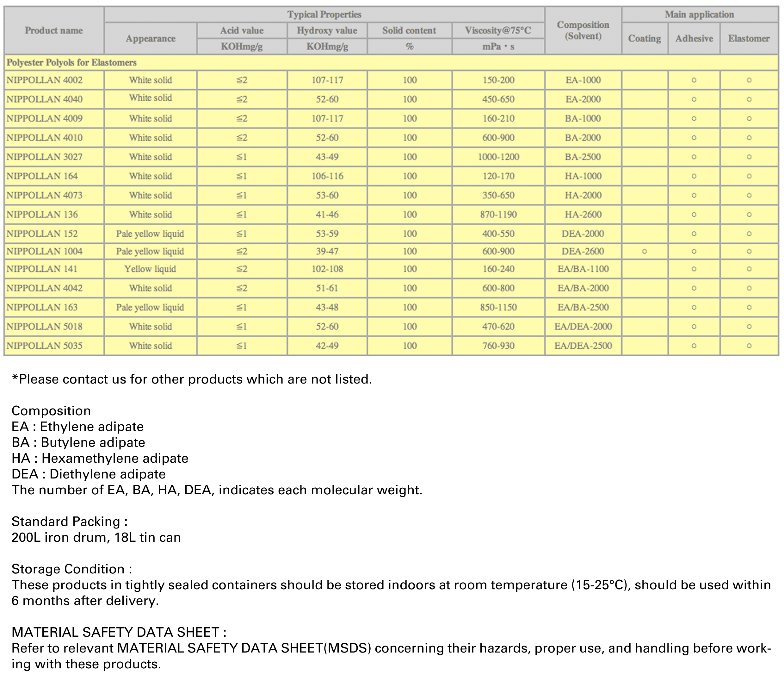Click the 1000-1200 viscosity value
Screen dimensions: 784x700
pos(498,157)
